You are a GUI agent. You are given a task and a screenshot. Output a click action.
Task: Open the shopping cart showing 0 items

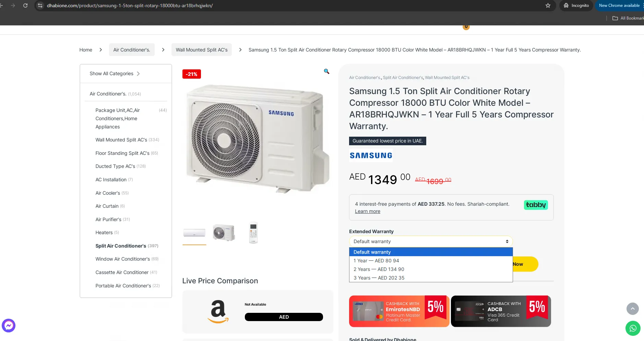tap(466, 26)
